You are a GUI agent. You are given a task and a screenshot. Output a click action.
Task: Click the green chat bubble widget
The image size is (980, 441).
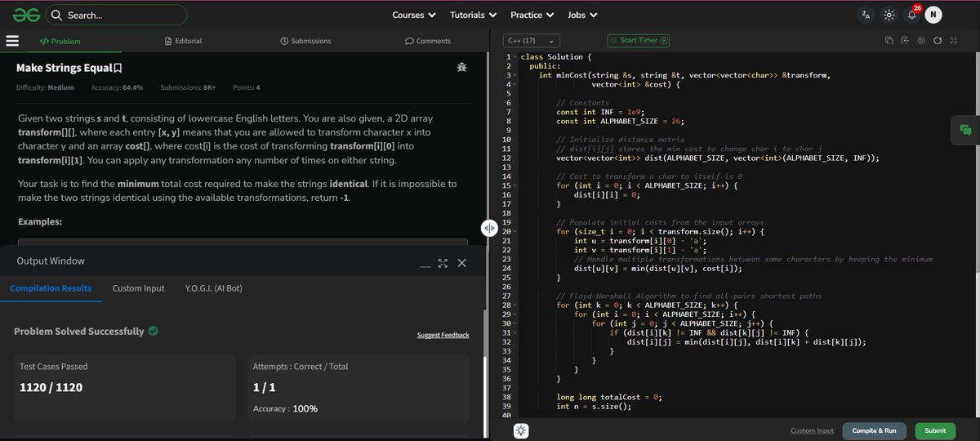(x=966, y=130)
